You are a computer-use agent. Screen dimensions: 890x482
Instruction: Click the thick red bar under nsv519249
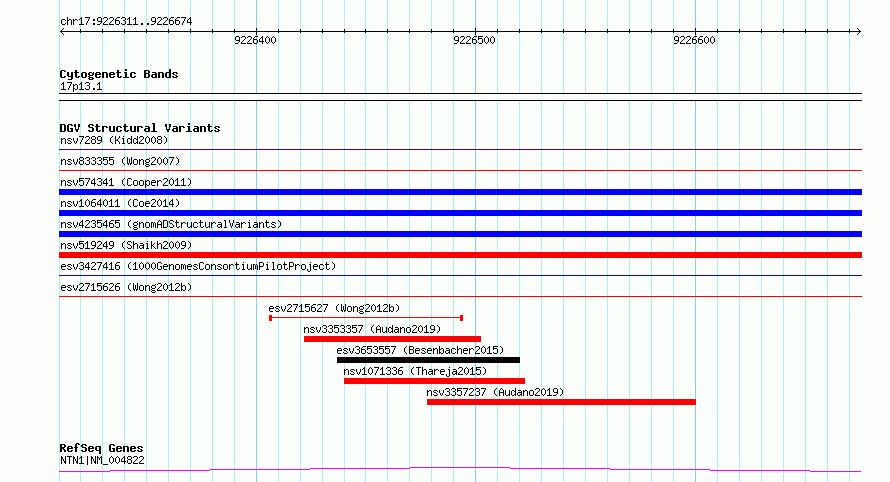[460, 255]
